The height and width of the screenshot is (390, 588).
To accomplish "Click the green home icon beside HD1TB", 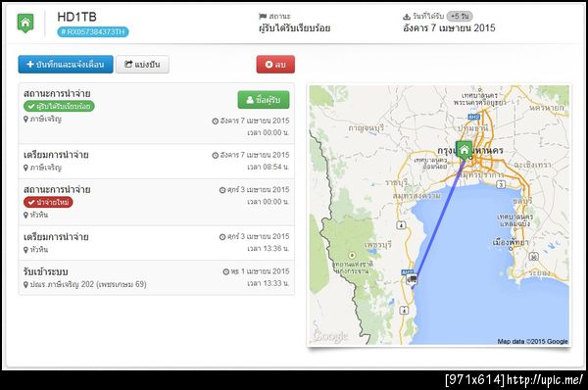I will [25, 23].
